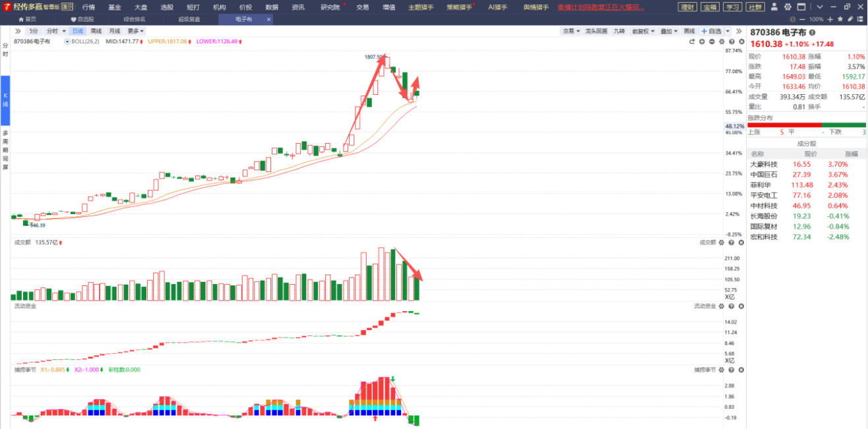Open the 交易 dropdown in chart toolbar
868x429 pixels.
point(571,31)
